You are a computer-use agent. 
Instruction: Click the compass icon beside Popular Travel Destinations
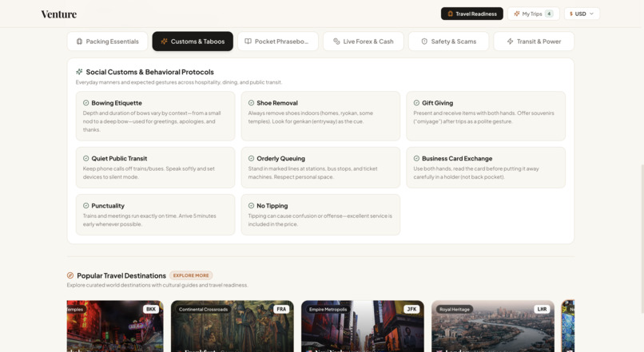coord(70,275)
